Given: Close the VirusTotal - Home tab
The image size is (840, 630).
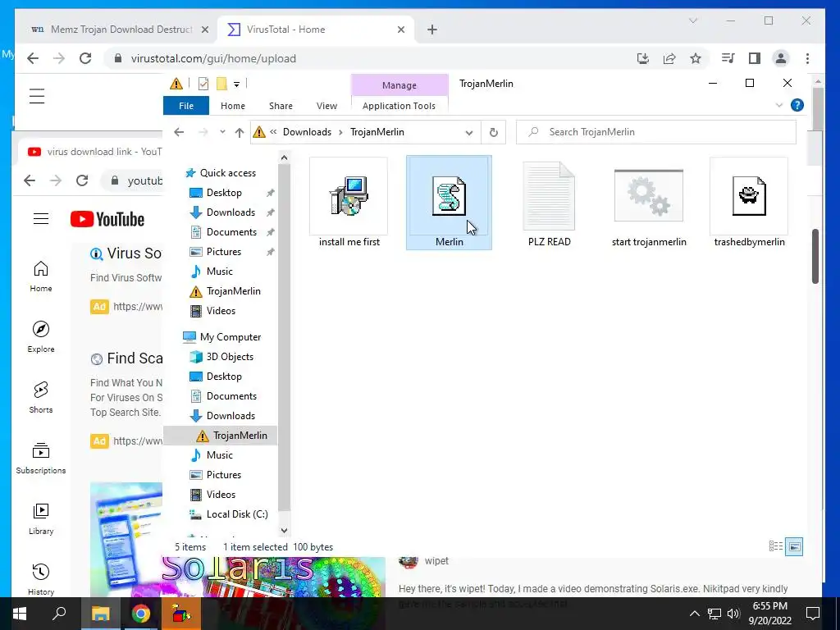Looking at the screenshot, I should (x=400, y=30).
